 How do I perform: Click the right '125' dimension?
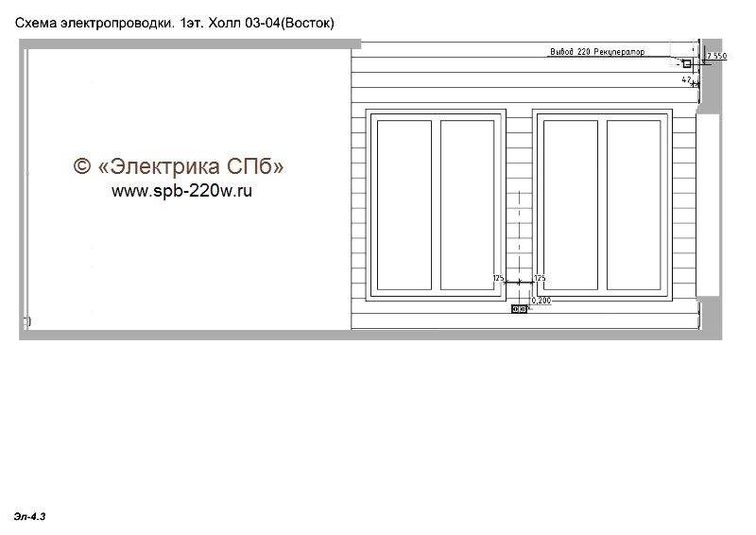click(x=540, y=278)
